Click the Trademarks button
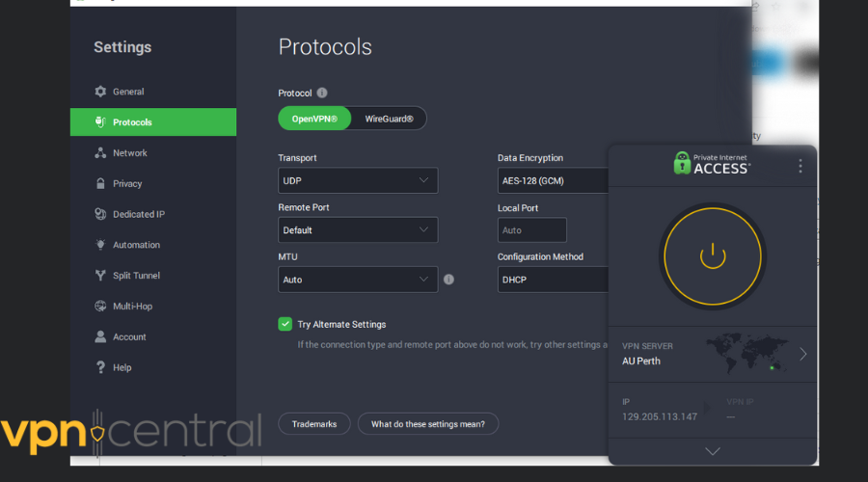Screen dimensions: 868x482 [313, 424]
